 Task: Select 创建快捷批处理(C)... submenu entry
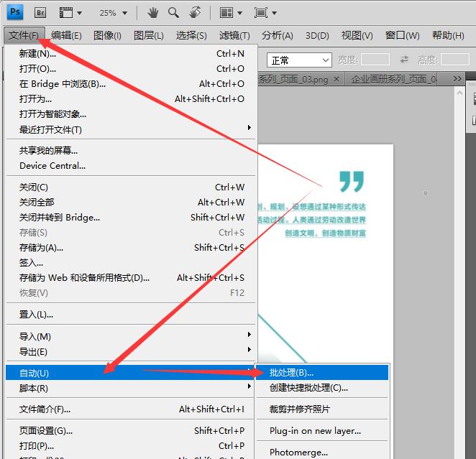tap(323, 388)
